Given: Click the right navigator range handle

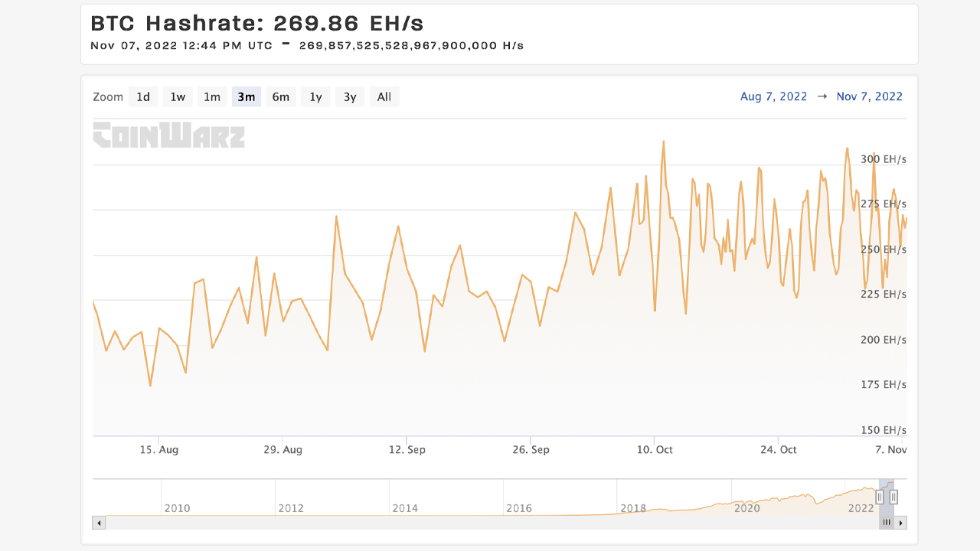Looking at the screenshot, I should click(893, 497).
